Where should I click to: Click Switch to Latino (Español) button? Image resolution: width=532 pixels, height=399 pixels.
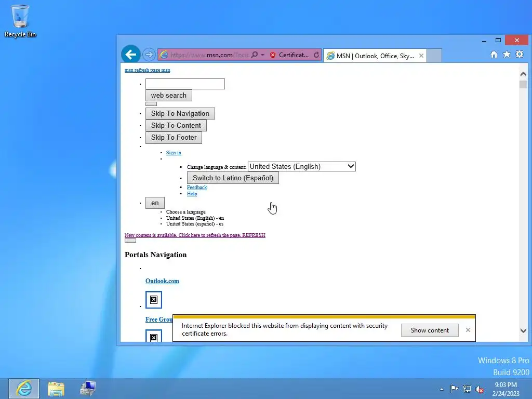[x=233, y=178]
